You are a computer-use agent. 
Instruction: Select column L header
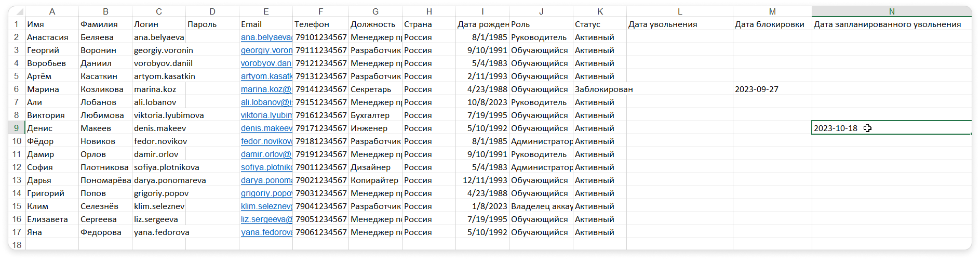coord(680,11)
